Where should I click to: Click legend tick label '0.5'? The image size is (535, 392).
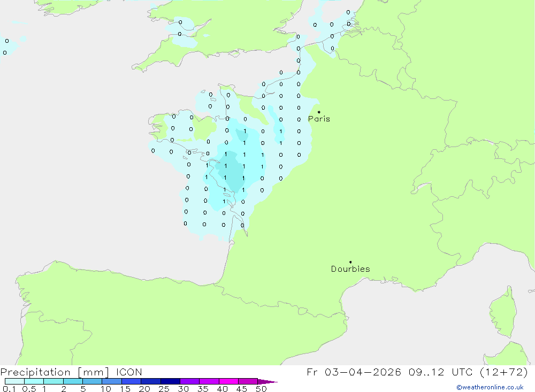coord(29,389)
